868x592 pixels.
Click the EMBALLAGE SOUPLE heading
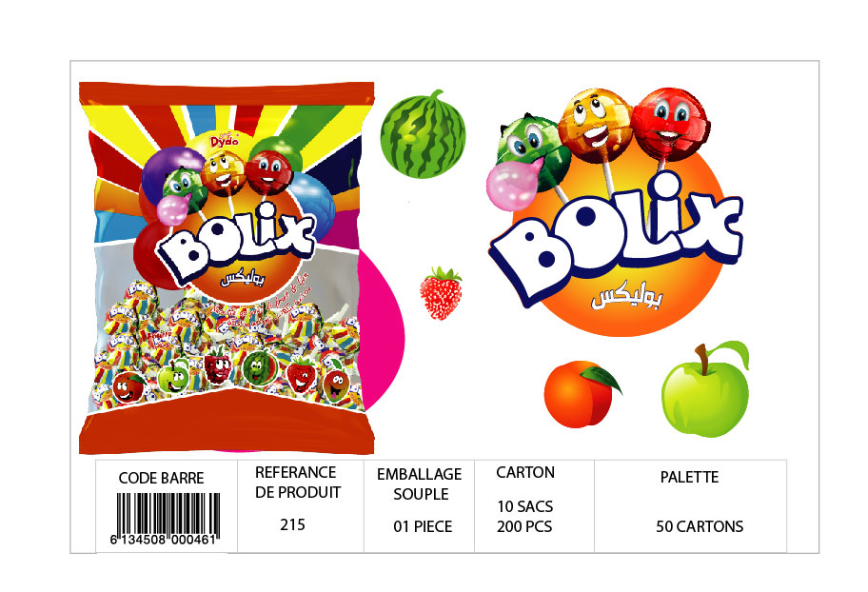click(420, 484)
